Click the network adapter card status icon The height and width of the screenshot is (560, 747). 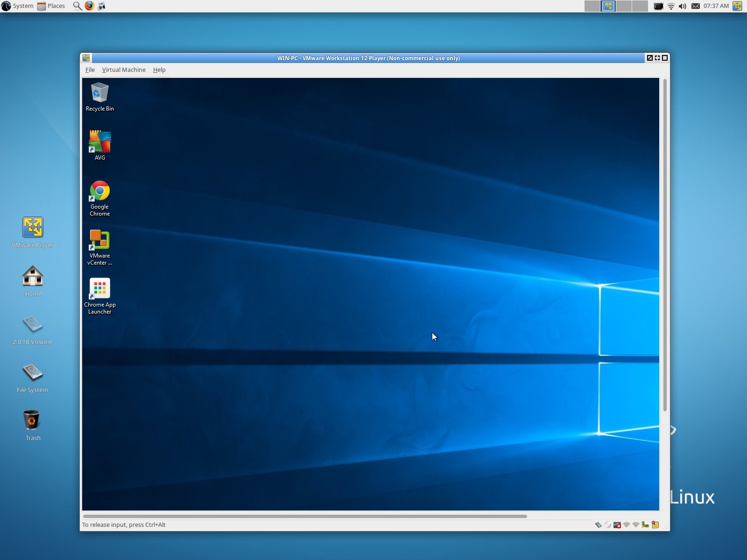coord(645,525)
